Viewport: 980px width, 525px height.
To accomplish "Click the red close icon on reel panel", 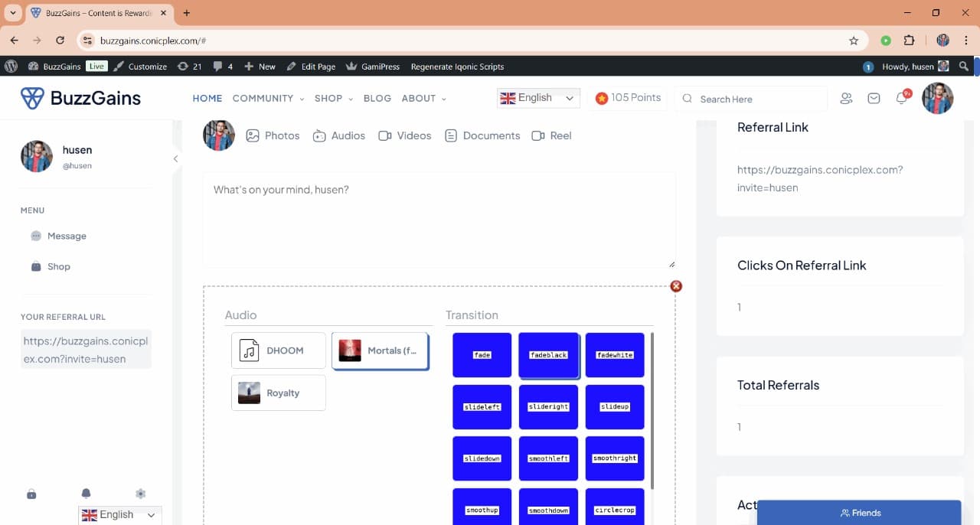I will 676,286.
